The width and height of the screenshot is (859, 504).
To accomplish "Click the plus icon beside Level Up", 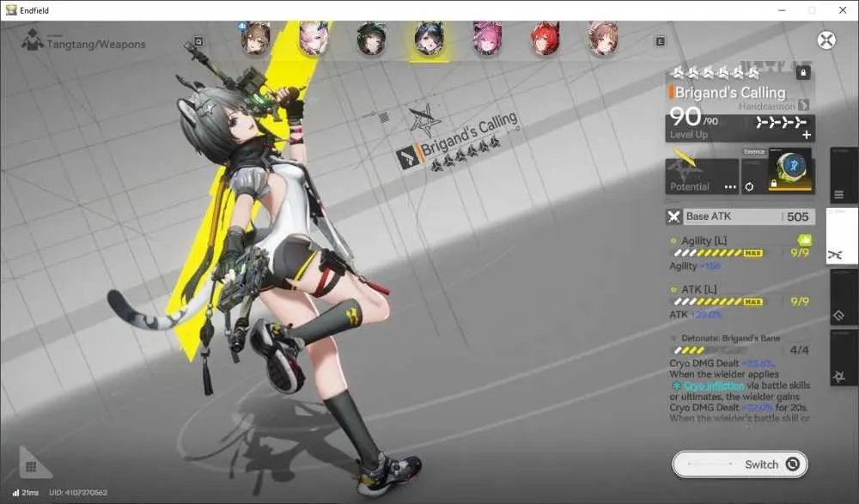I will [x=807, y=135].
